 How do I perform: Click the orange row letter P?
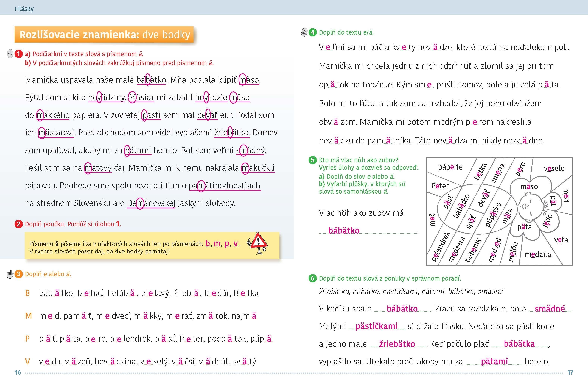pos(27,339)
